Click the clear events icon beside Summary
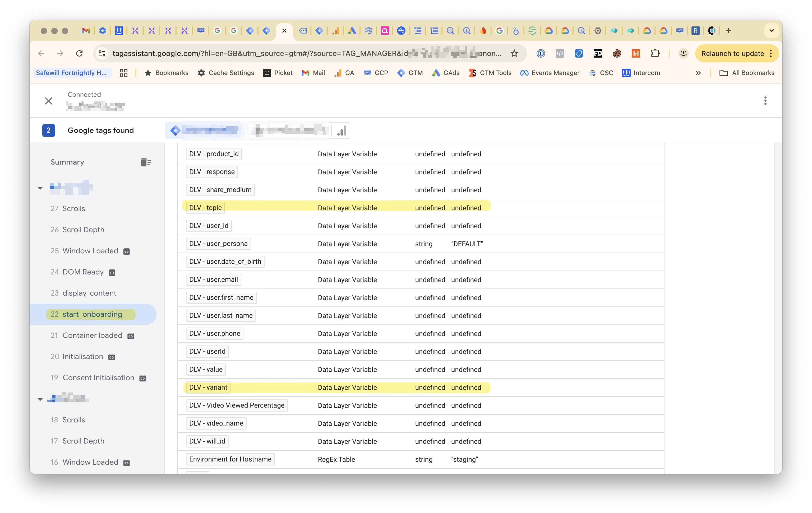 pos(146,162)
